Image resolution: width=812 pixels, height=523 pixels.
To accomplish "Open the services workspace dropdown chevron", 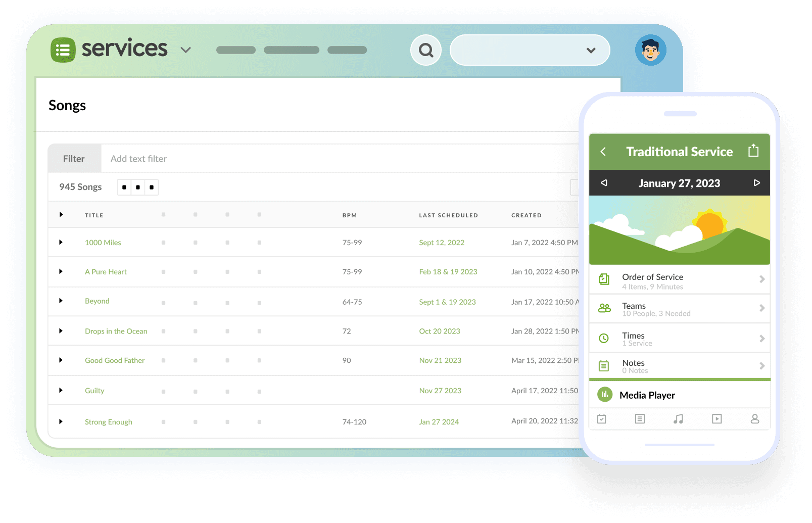I will 185,51.
